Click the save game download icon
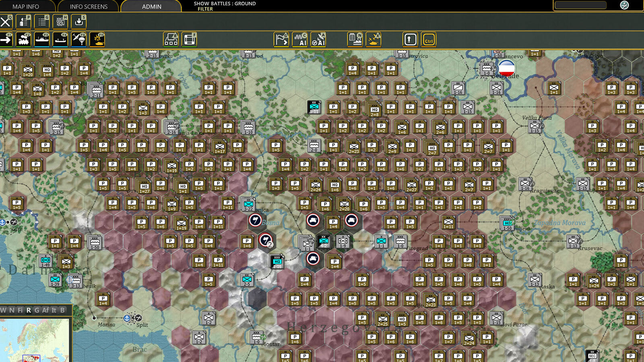Screen dimensions: 644x362 (x=79, y=22)
